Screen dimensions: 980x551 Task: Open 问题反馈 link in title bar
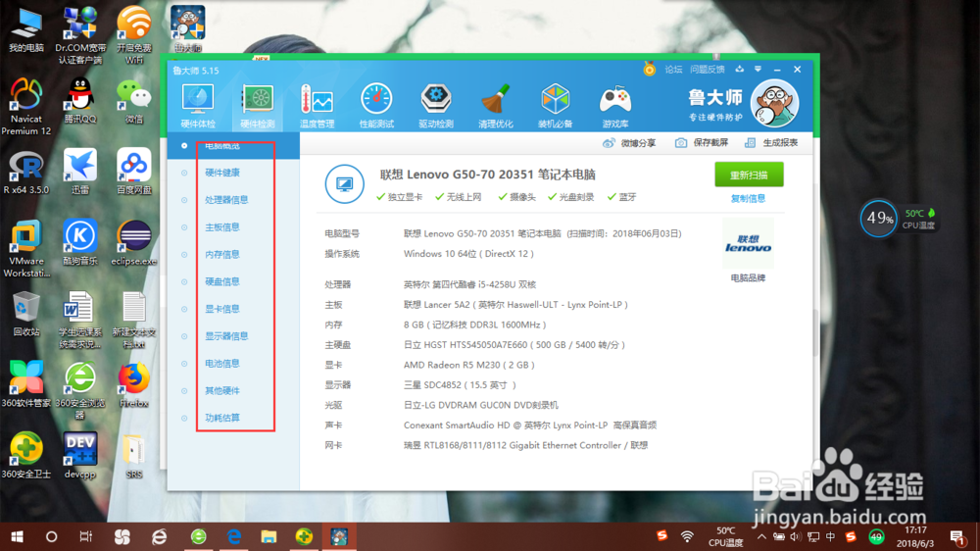pos(708,70)
